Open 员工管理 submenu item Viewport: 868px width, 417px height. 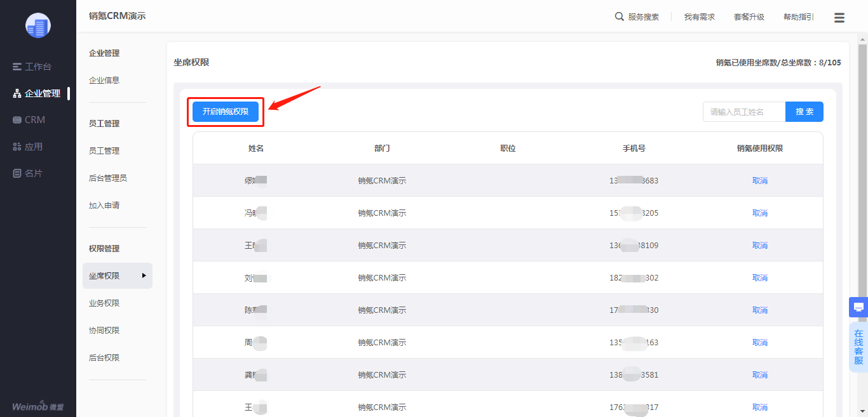[104, 151]
